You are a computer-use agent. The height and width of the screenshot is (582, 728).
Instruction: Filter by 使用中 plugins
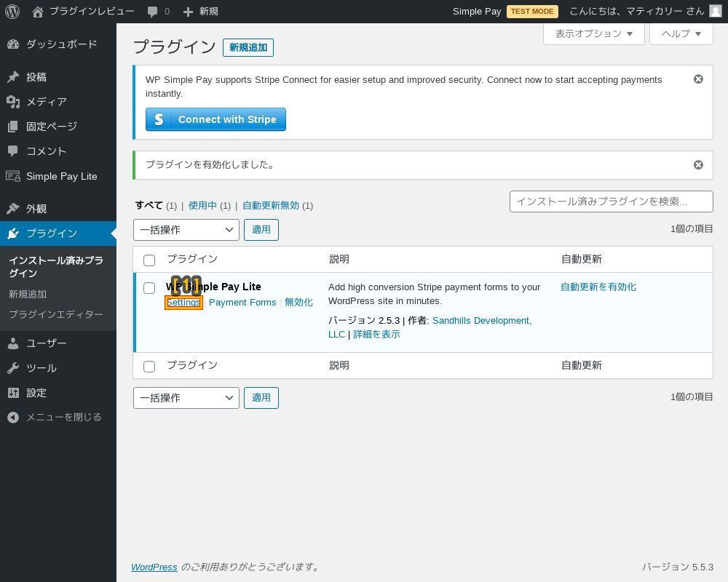[202, 205]
